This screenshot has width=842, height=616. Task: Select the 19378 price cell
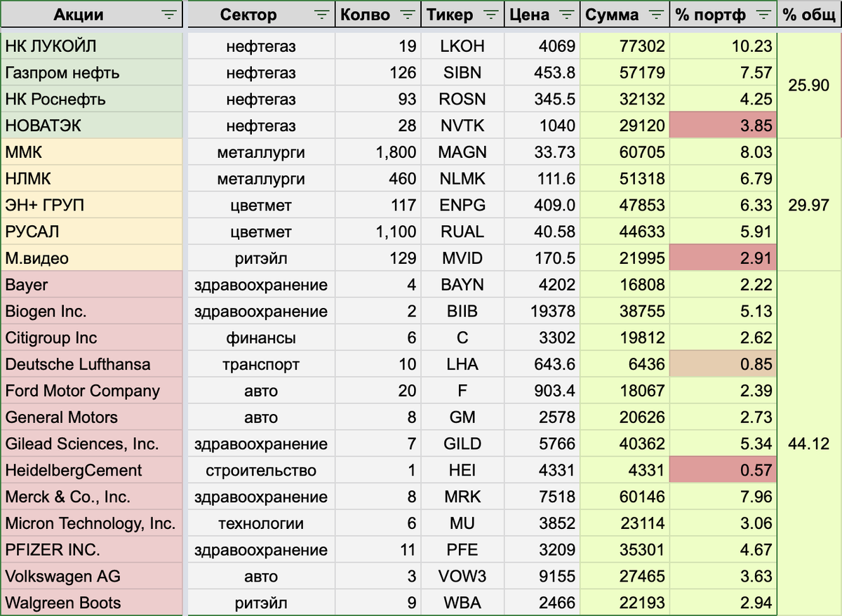(x=542, y=312)
